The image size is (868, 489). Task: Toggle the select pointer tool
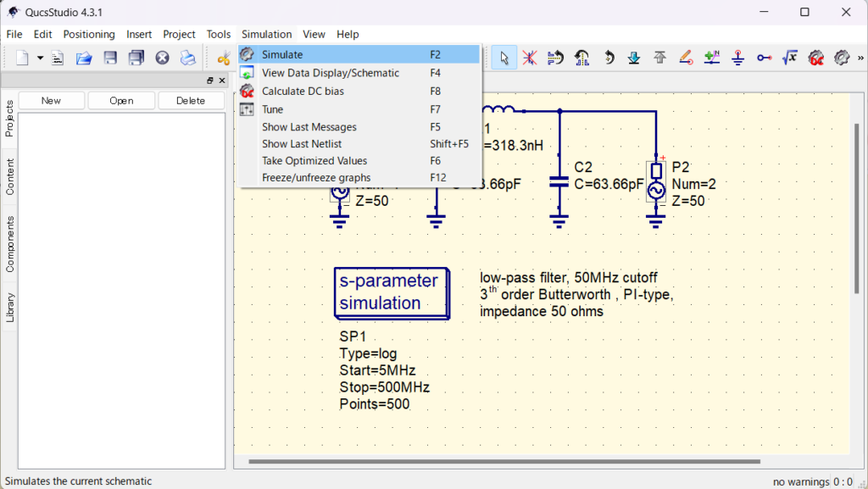click(504, 58)
